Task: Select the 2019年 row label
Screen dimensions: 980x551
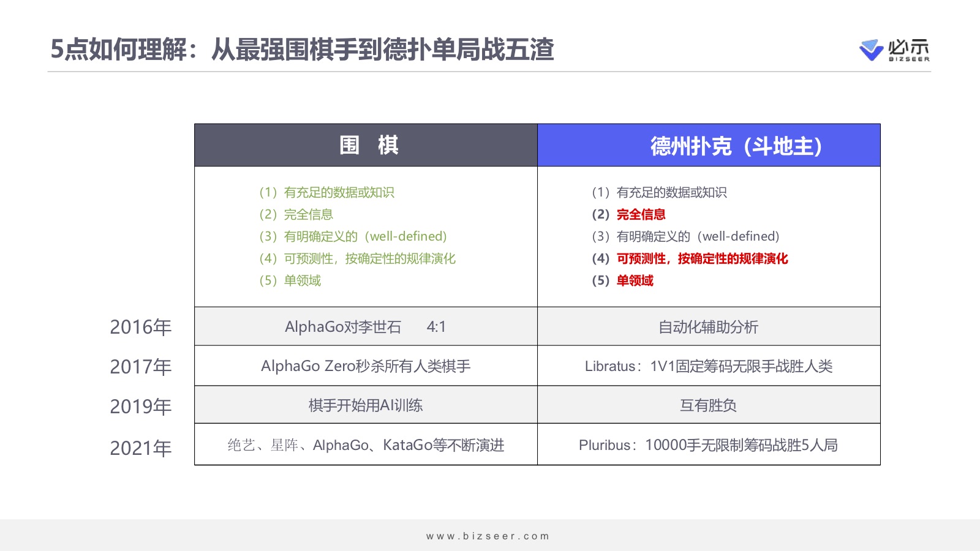Action: pyautogui.click(x=141, y=407)
